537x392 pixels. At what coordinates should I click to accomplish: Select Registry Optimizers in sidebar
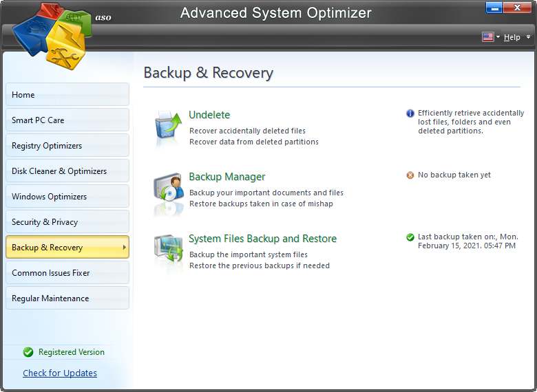pyautogui.click(x=67, y=145)
